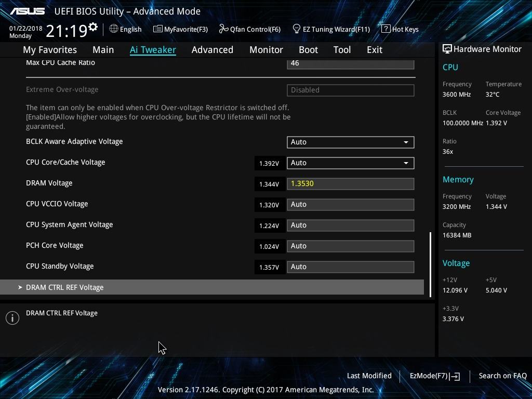Screen dimensions: 532x399
Task: Switch to the Boot tab
Action: click(x=308, y=50)
